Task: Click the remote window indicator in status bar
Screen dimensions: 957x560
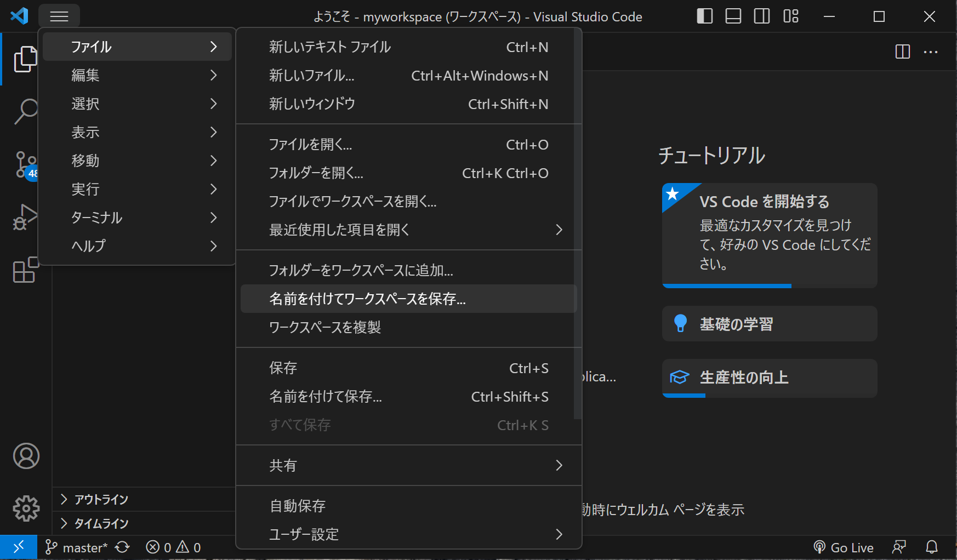Action: [x=19, y=547]
